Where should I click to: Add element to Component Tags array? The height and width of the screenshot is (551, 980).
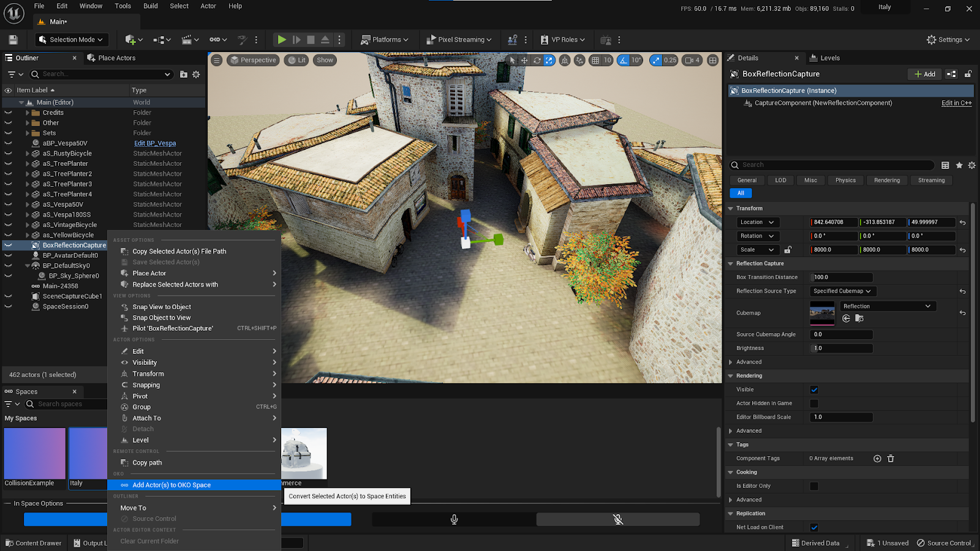(x=877, y=459)
